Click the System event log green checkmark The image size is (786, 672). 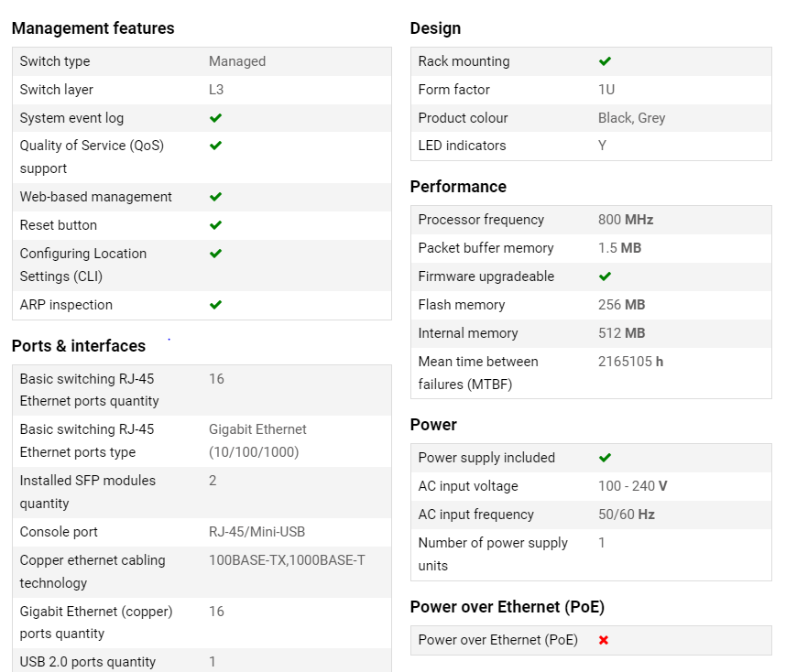pos(215,118)
